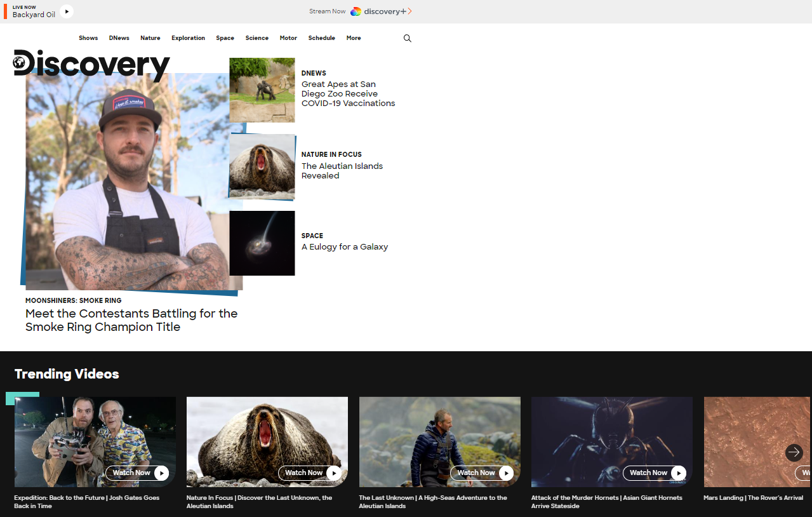The width and height of the screenshot is (812, 517).
Task: Watch Now on Murder Hornets video
Action: (655, 473)
